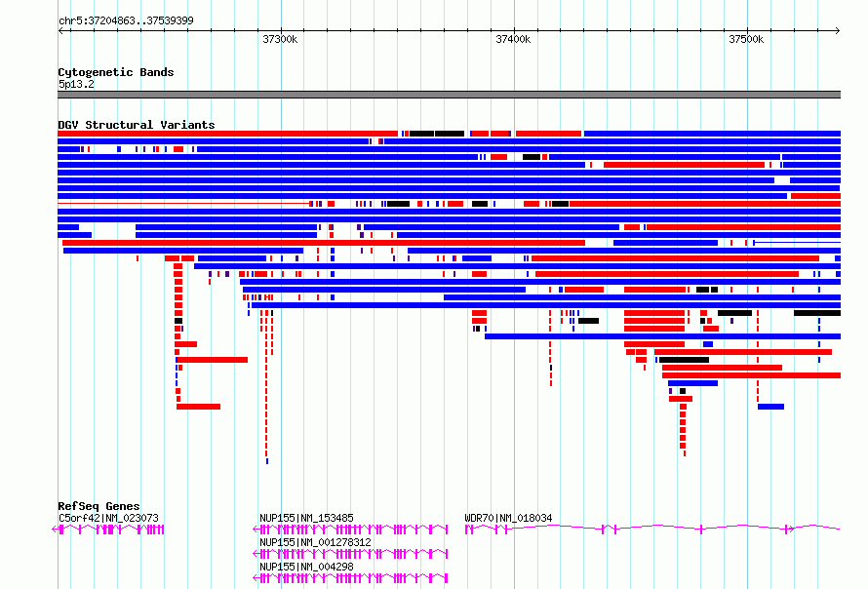868x589 pixels.
Task: Select the long red bar in the top variant row
Action: [227, 134]
